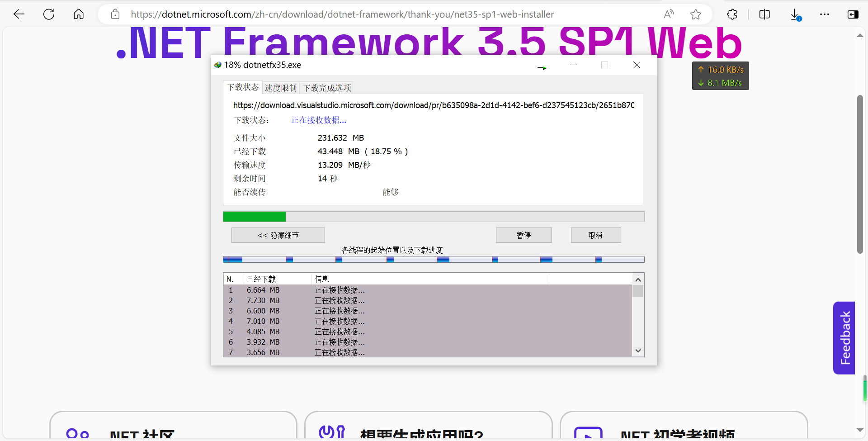Click the remaining time value 14 秒
The image size is (868, 441).
(x=328, y=179)
